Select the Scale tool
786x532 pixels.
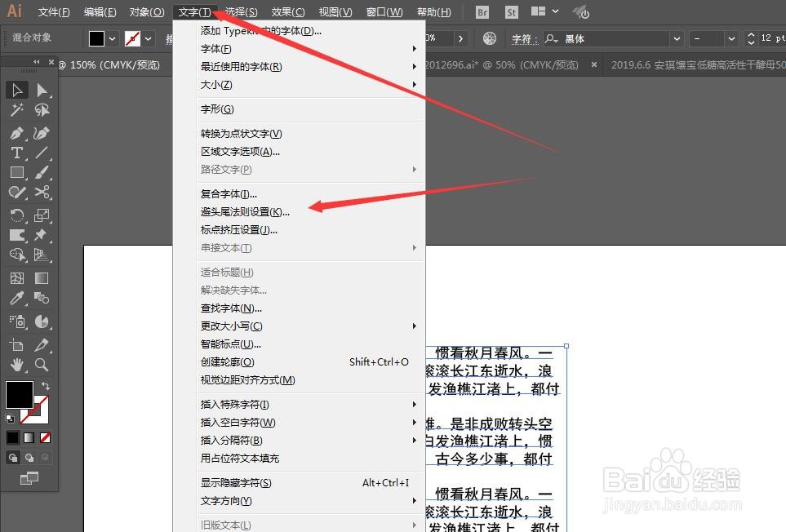point(42,215)
